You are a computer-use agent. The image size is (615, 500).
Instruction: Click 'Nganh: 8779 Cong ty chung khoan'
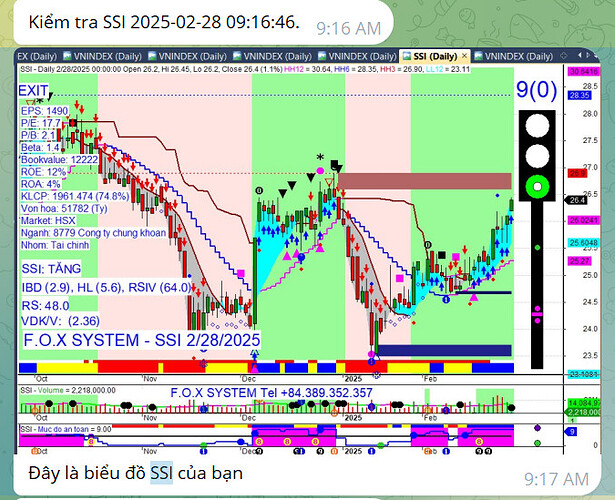pyautogui.click(x=93, y=233)
